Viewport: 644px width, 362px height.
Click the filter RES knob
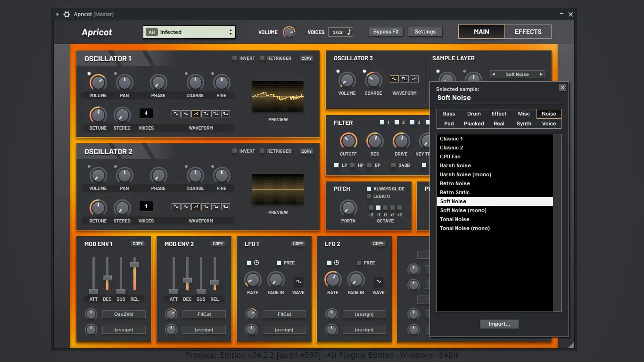point(375,141)
